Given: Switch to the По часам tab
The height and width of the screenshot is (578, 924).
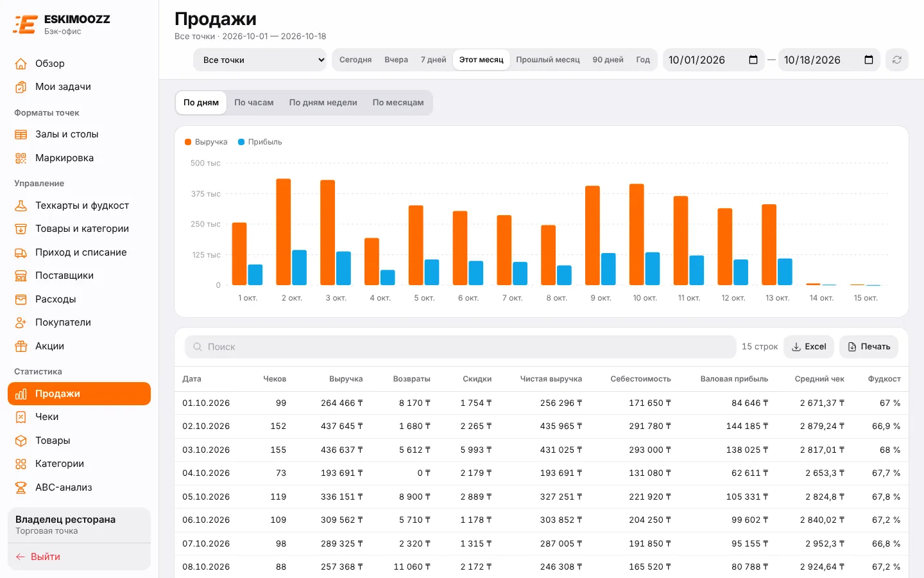Looking at the screenshot, I should 254,103.
